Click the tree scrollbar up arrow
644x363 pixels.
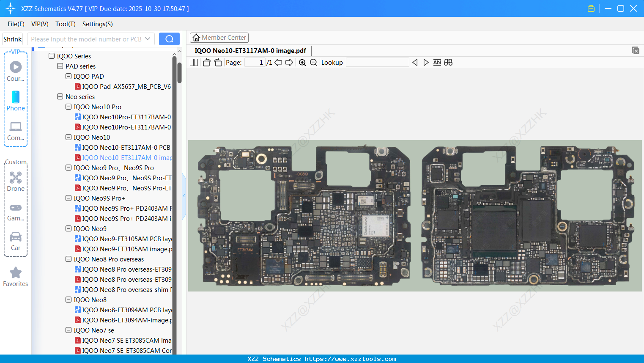[179, 51]
